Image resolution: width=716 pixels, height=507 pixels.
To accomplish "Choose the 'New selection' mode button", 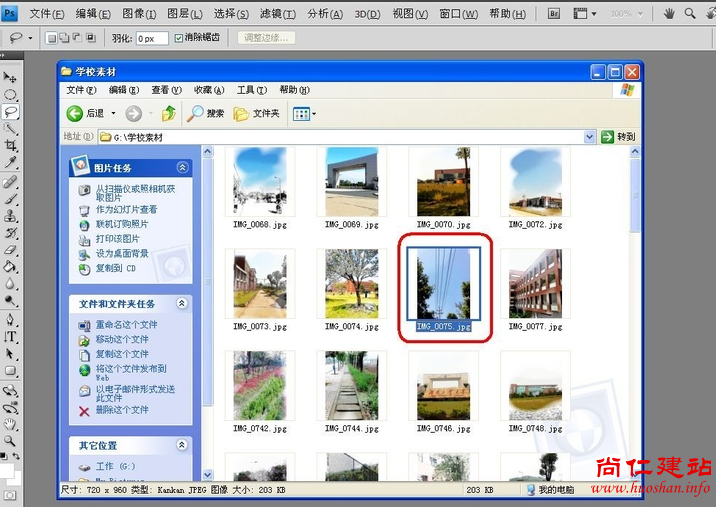I will pyautogui.click(x=53, y=38).
